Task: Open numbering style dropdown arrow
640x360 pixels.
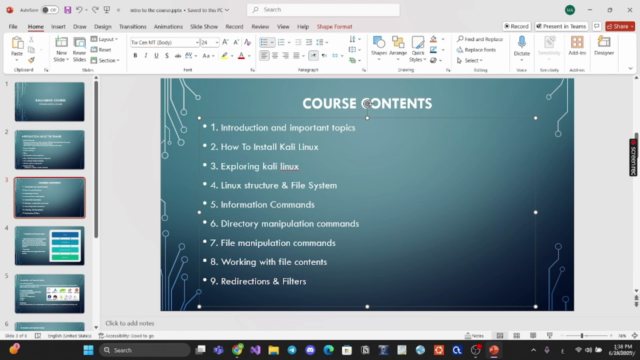Action: click(289, 42)
